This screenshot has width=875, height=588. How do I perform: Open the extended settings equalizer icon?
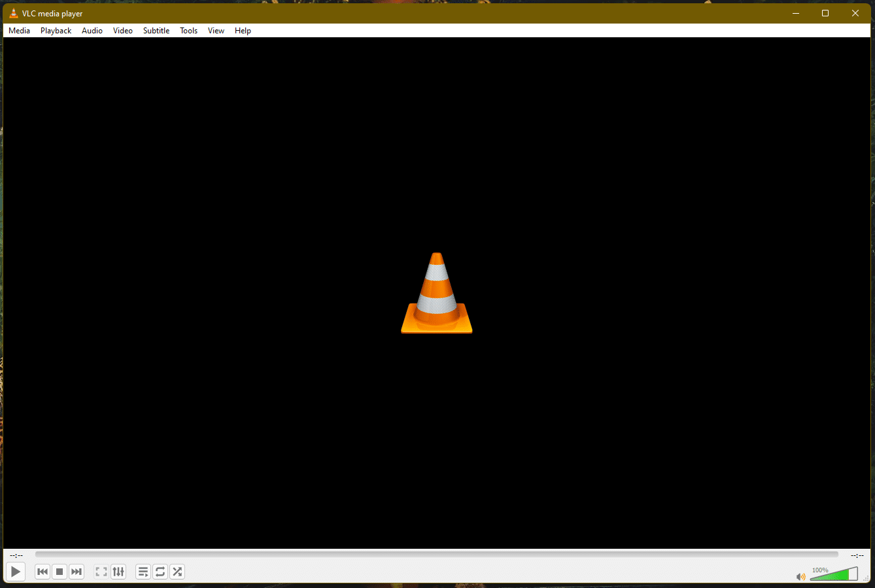click(x=118, y=571)
